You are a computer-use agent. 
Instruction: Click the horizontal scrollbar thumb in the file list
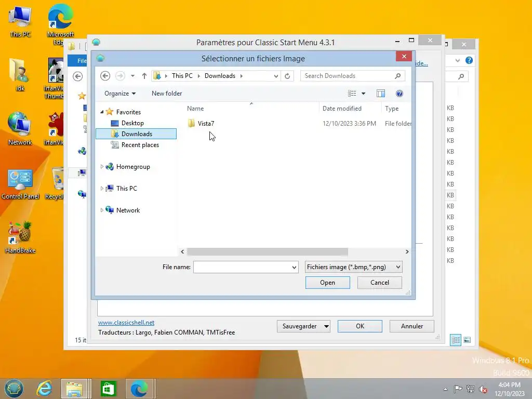coord(268,251)
